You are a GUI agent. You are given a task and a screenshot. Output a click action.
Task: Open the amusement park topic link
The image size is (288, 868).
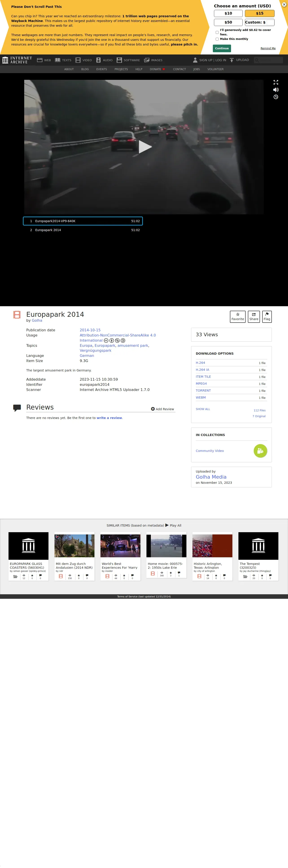pos(133,346)
